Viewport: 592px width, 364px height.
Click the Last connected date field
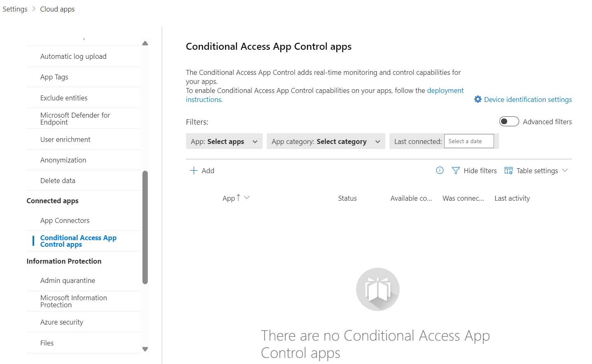coord(468,141)
